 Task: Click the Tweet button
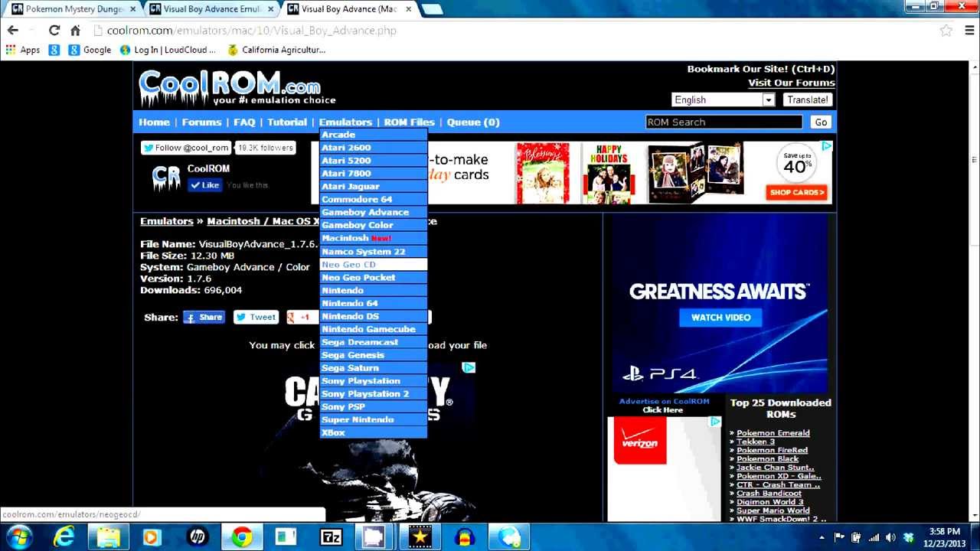pyautogui.click(x=256, y=318)
